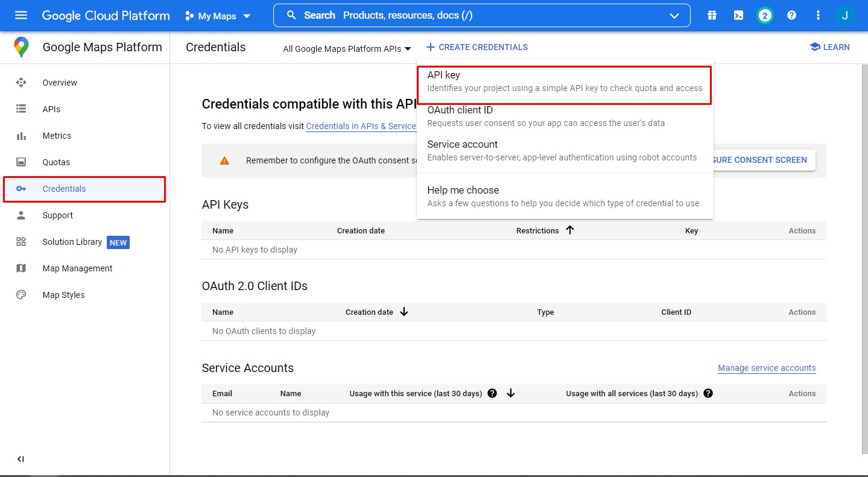Open the three-dot more options menu
Screen dimensions: 868x477
click(x=818, y=16)
